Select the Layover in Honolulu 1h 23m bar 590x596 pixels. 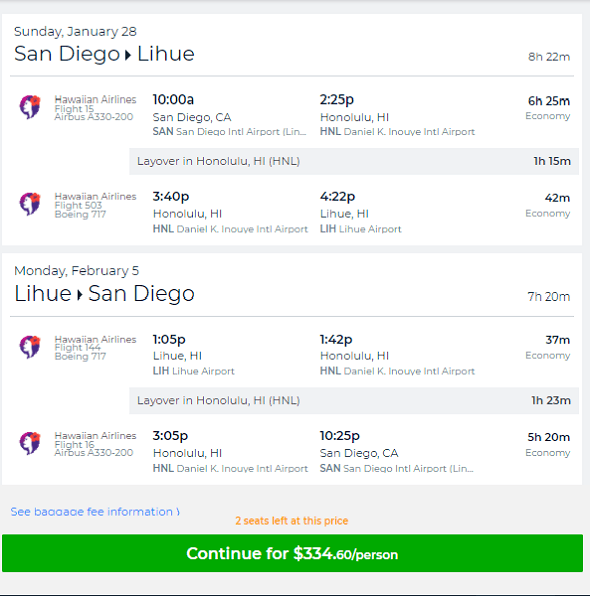354,401
